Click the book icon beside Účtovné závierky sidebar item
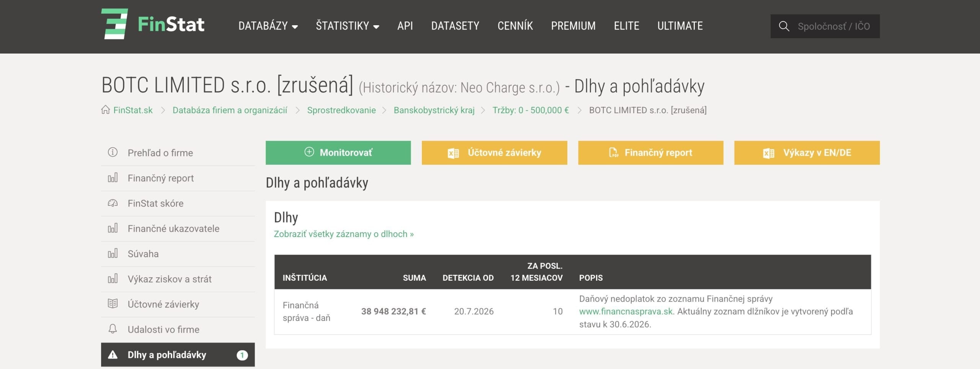The width and height of the screenshot is (980, 369). 113,304
